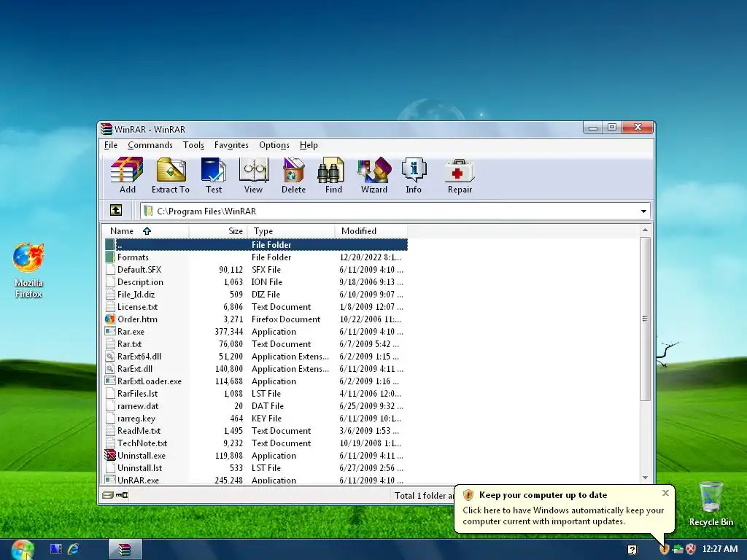This screenshot has height=560, width=747.
Task: Click the WinRAR taskbar button
Action: pyautogui.click(x=125, y=549)
